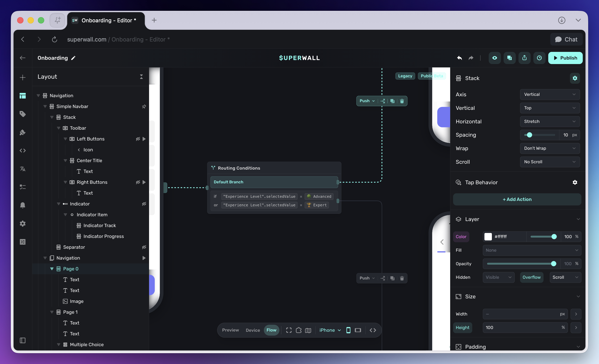Click the add element plus icon in left sidebar
Viewport: 599px width, 364px height.
23,78
